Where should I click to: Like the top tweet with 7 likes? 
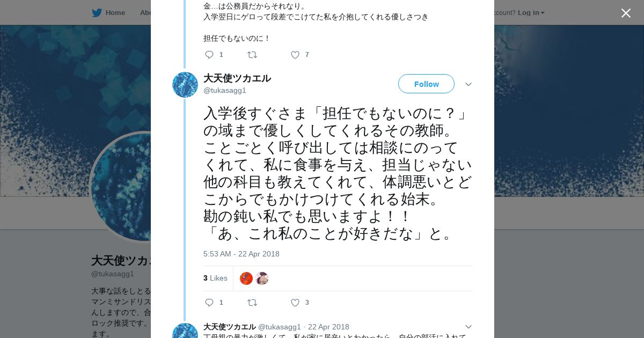(x=295, y=55)
